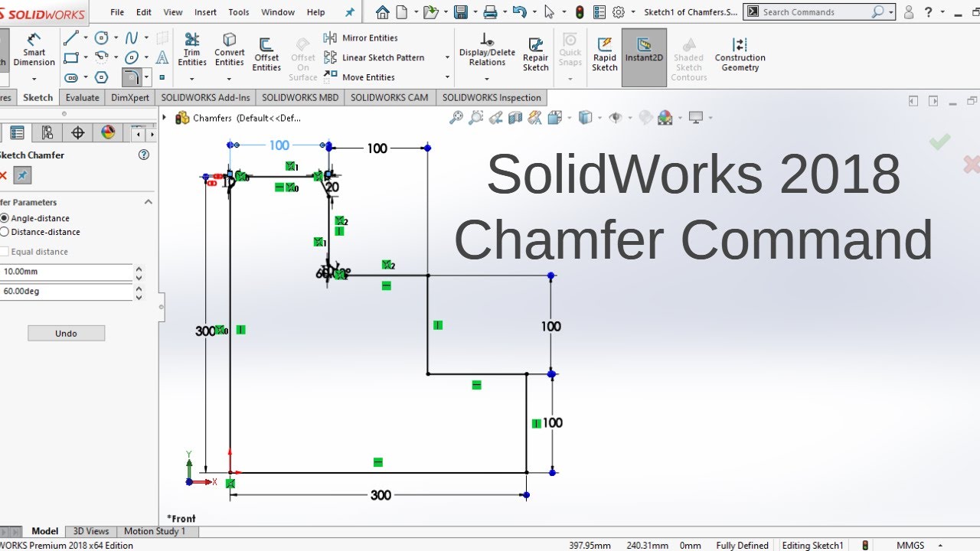Pin the SolidWorks menu bar
The height and width of the screenshot is (551, 980).
(x=350, y=12)
